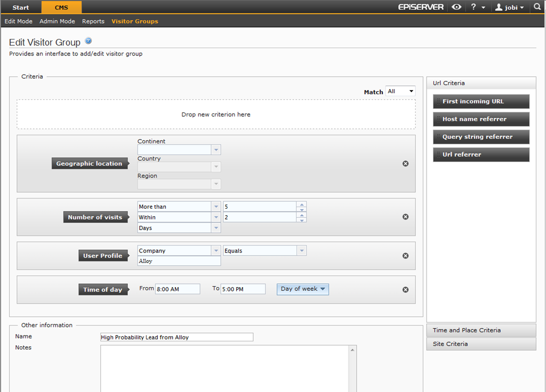Open the question mark help menu
The width and height of the screenshot is (546, 392).
pyautogui.click(x=476, y=7)
